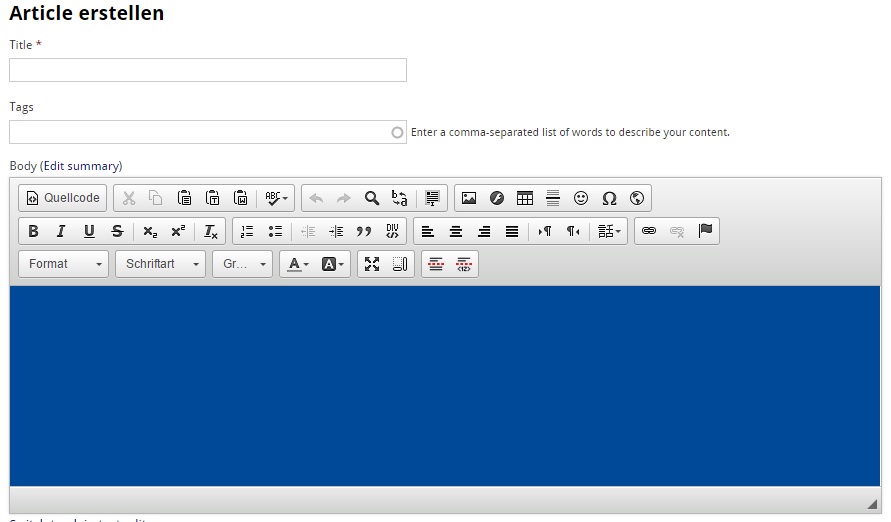Insert a numbered list
The image size is (891, 522).
tap(247, 231)
